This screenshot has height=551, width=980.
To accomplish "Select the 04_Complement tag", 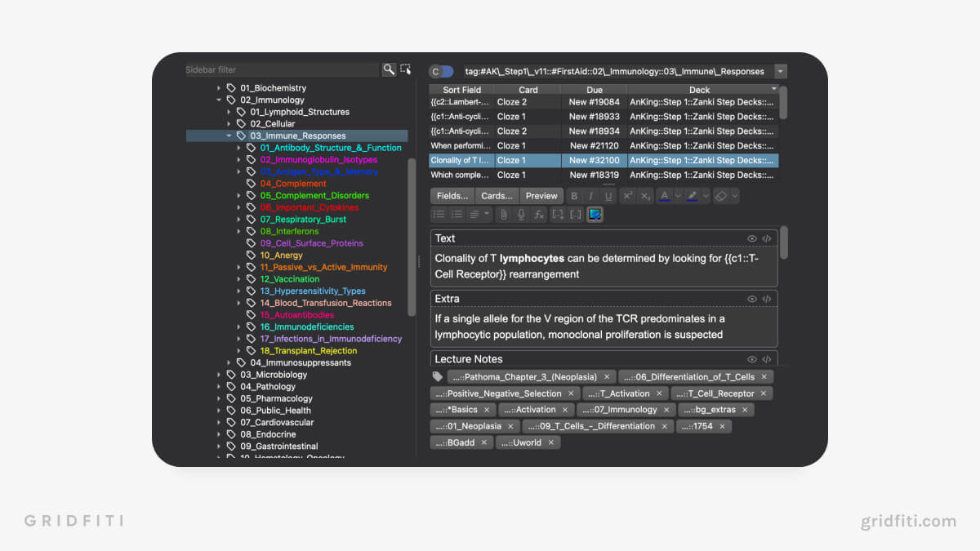I will point(293,184).
